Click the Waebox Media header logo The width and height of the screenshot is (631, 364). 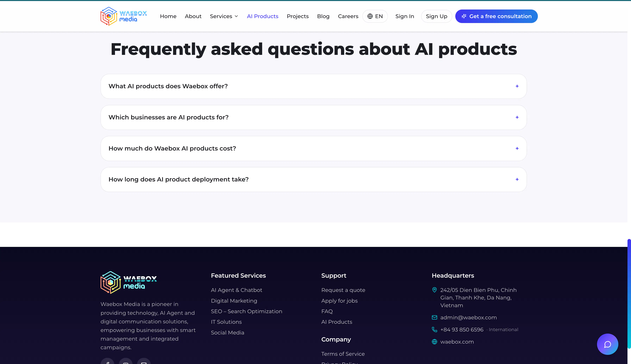coord(124,16)
